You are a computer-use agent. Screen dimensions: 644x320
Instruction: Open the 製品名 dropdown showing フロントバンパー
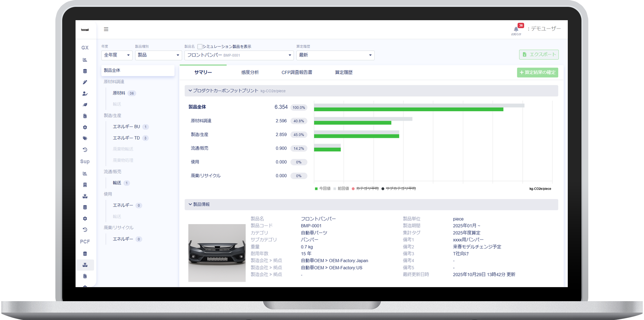point(239,55)
